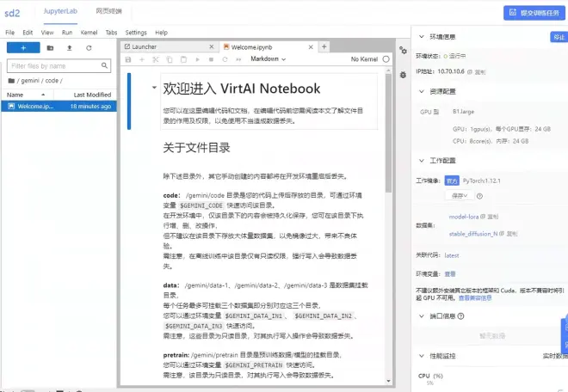Paste cells from clipboard
Viewport: 568px width, 392px height.
coord(183,59)
